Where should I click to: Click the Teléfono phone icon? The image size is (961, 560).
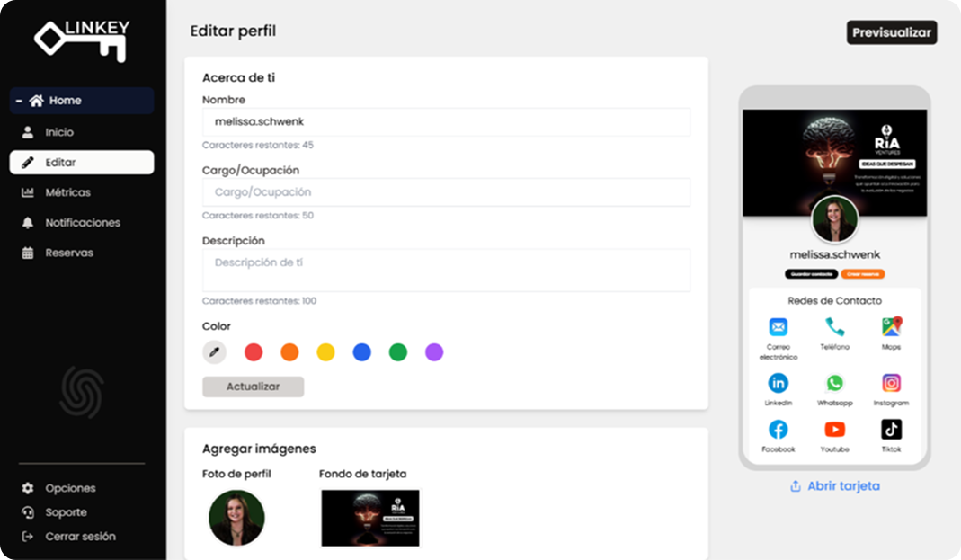tap(834, 327)
